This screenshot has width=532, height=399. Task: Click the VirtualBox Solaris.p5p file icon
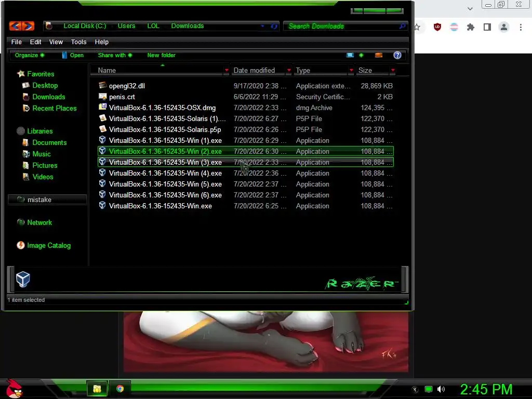coord(102,129)
